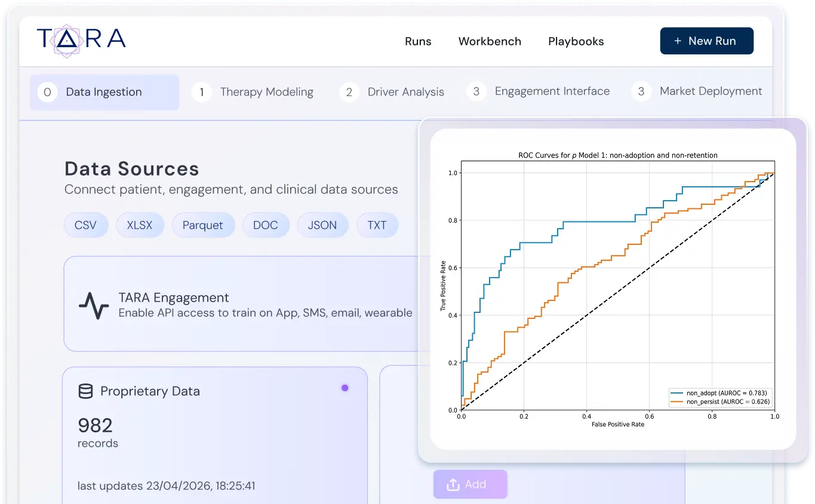815x504 pixels.
Task: Click the plus icon in New Run
Action: [x=678, y=41]
